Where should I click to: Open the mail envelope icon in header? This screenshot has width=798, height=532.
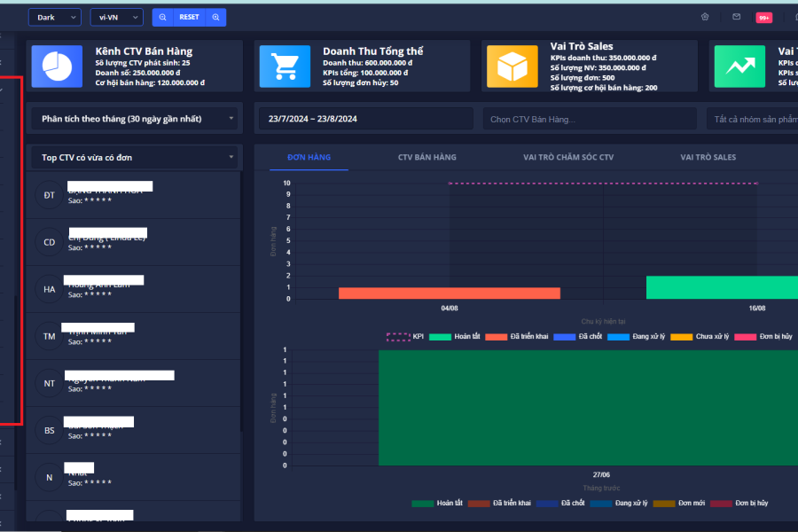[x=736, y=17]
